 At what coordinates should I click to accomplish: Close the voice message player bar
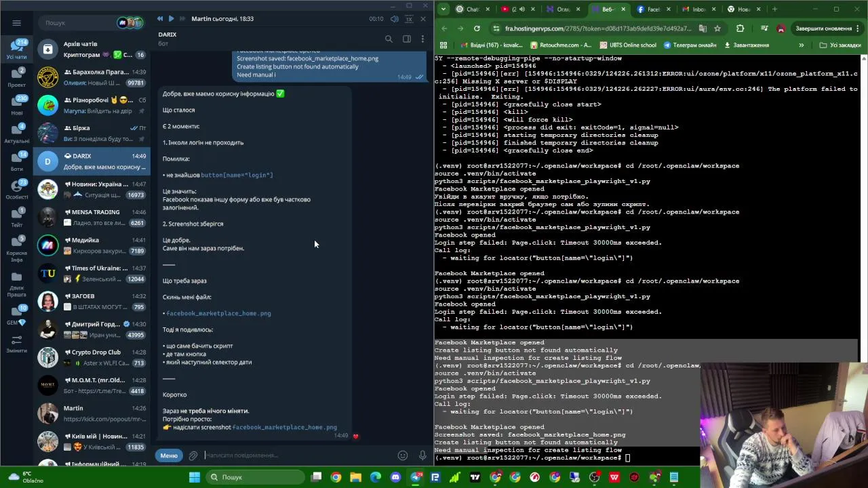click(423, 19)
